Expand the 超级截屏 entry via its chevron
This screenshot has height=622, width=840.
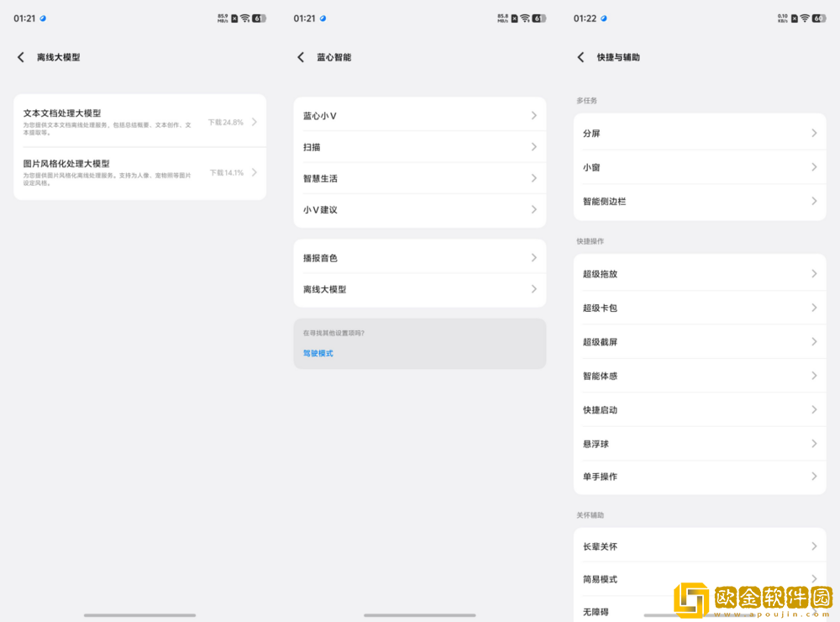click(x=815, y=341)
